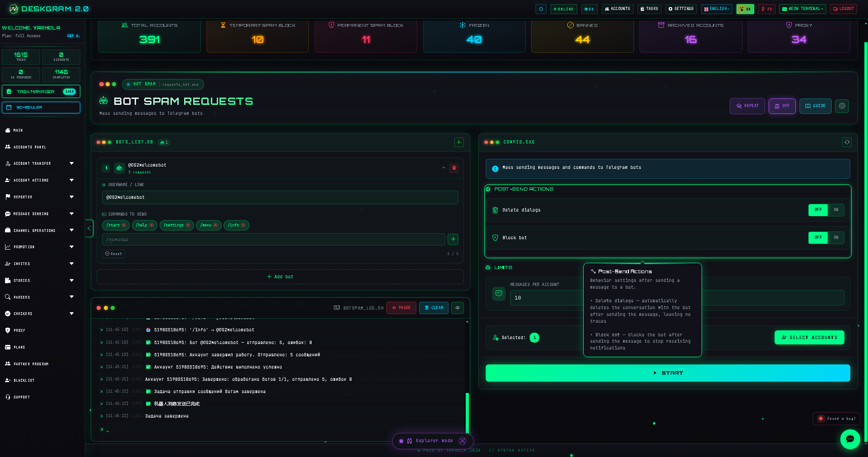
Task: Expand Message Sending sidebar section
Action: 39,214
